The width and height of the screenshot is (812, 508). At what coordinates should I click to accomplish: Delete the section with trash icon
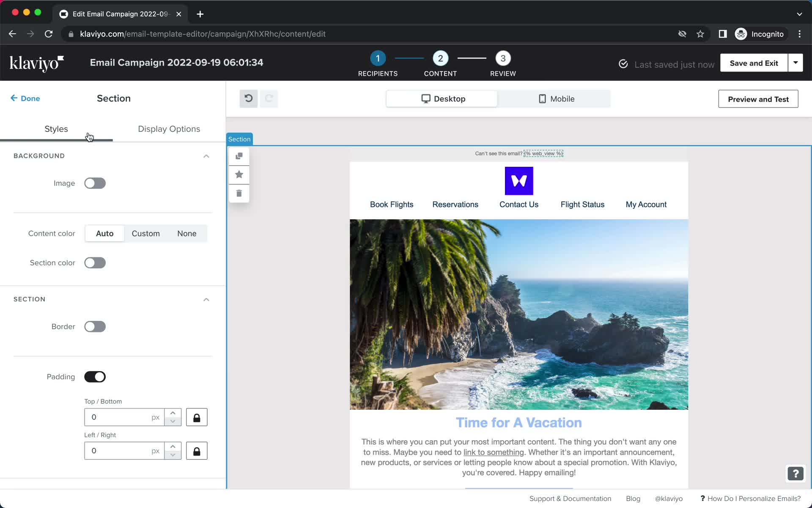[x=239, y=193]
